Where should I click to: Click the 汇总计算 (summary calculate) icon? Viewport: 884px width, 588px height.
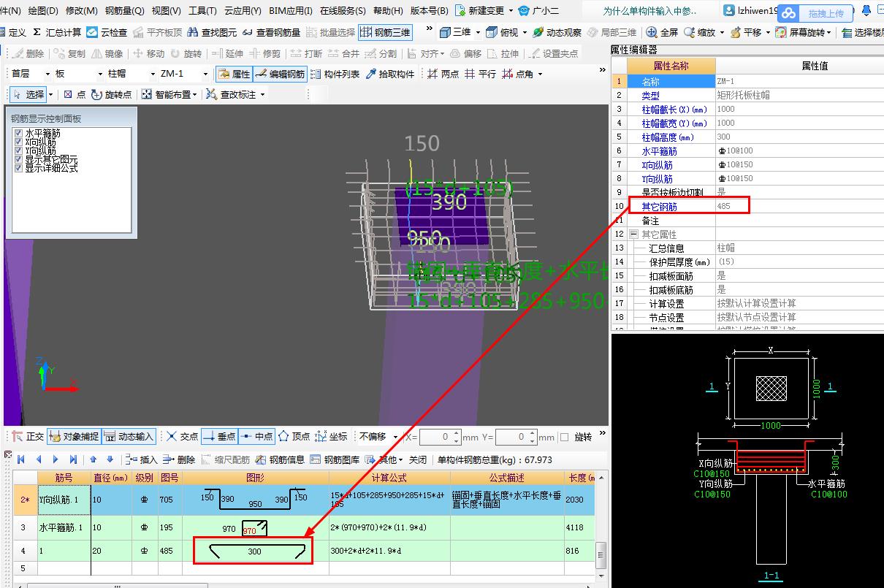pos(37,32)
